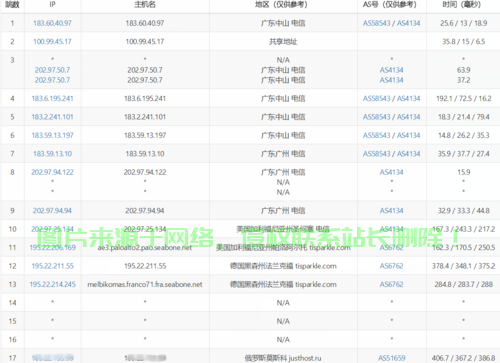
Task: Select time value 192.1 / 72.5 / 16.2
Action: 463,98
